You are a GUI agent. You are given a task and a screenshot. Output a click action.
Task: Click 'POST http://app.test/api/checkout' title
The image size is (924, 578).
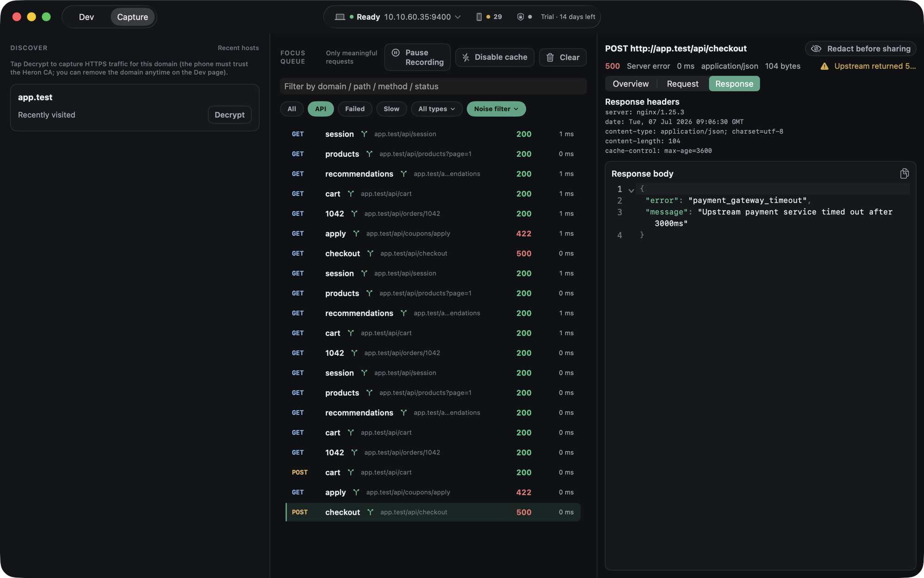point(675,49)
